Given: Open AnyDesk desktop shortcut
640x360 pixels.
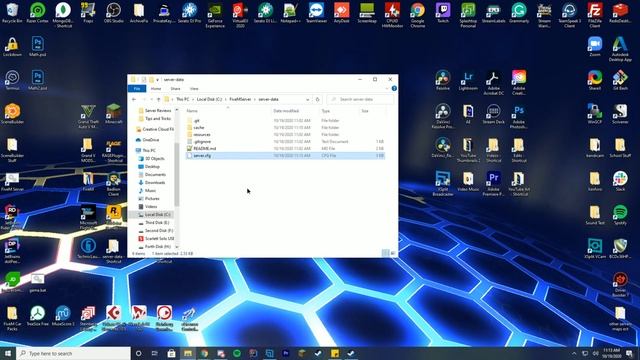Looking at the screenshot, I should 342,12.
